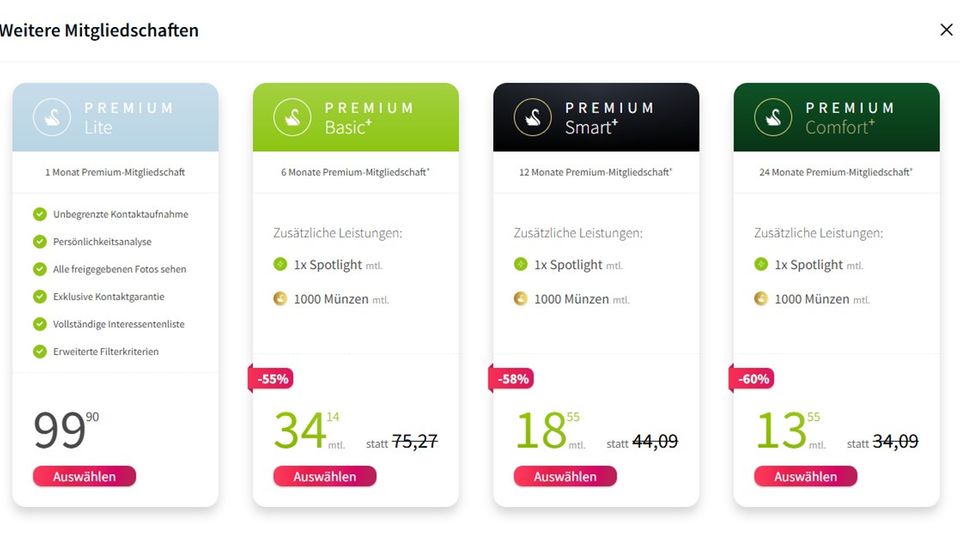Click the -55% discount badge
The height and width of the screenshot is (540, 960).
pyautogui.click(x=272, y=379)
